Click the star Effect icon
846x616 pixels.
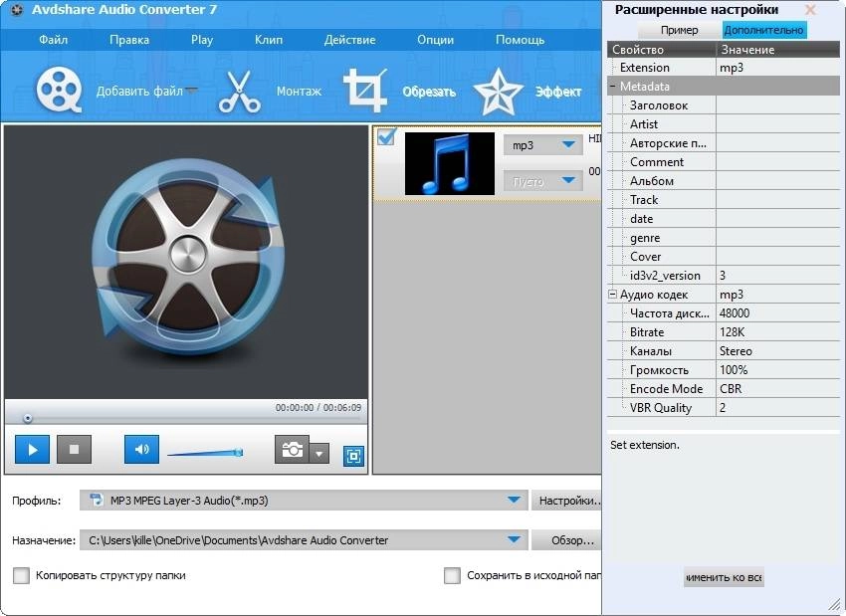(498, 92)
